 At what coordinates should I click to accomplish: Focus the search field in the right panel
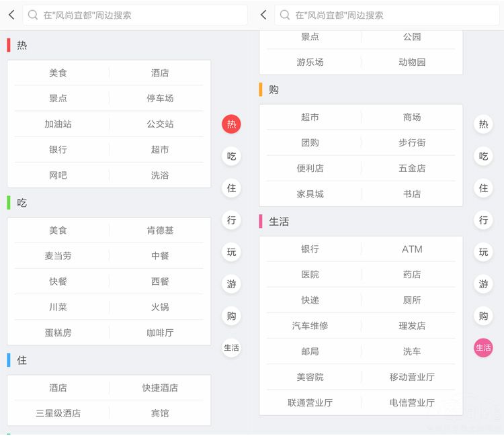click(x=376, y=15)
